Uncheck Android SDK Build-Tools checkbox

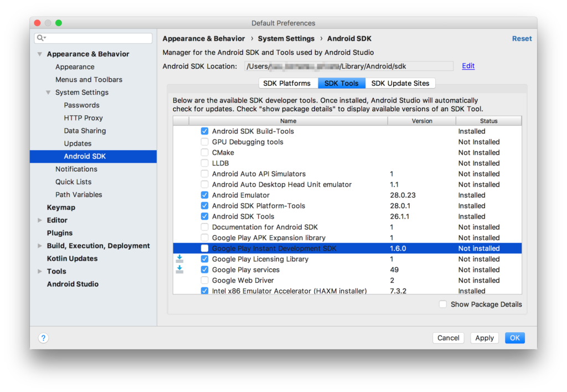click(x=205, y=131)
